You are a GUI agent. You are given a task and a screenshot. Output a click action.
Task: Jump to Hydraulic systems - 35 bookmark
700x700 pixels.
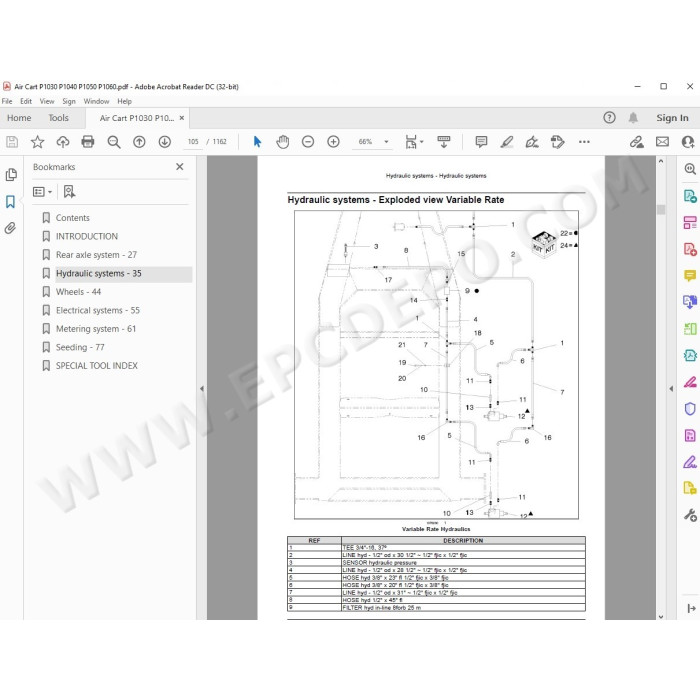pos(99,274)
